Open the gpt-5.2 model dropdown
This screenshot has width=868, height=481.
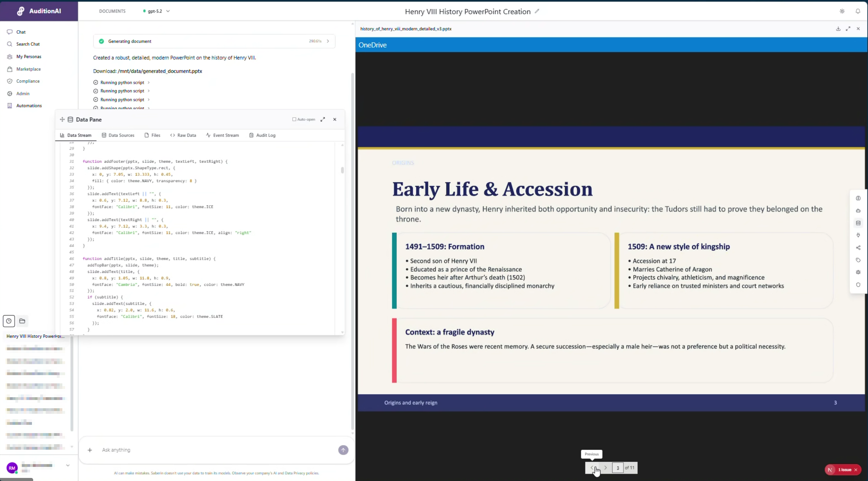tap(156, 11)
